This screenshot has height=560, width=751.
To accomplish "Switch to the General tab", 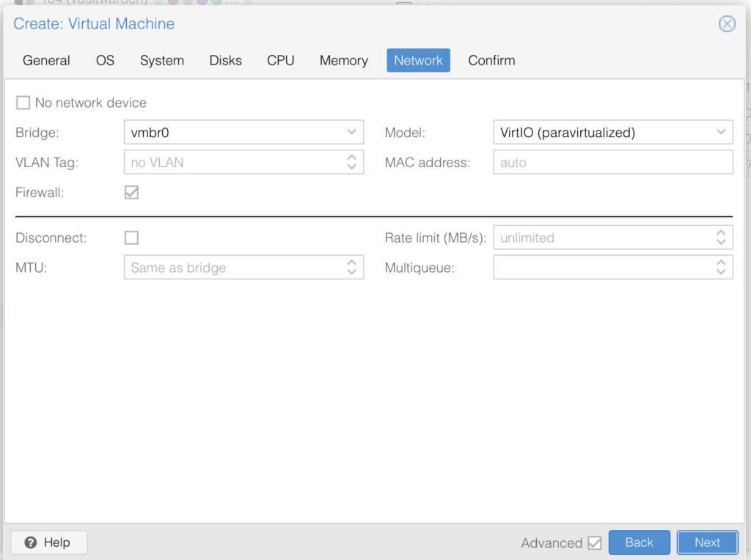I will (46, 61).
